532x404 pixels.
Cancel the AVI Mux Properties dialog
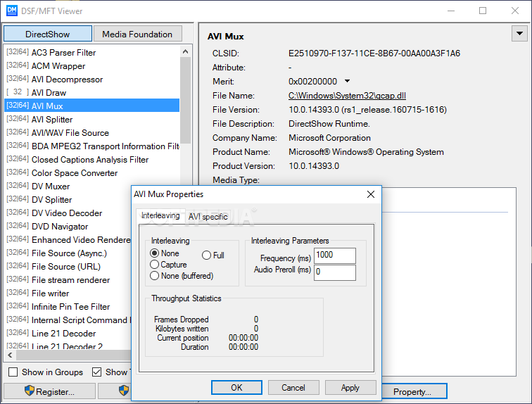pos(293,387)
